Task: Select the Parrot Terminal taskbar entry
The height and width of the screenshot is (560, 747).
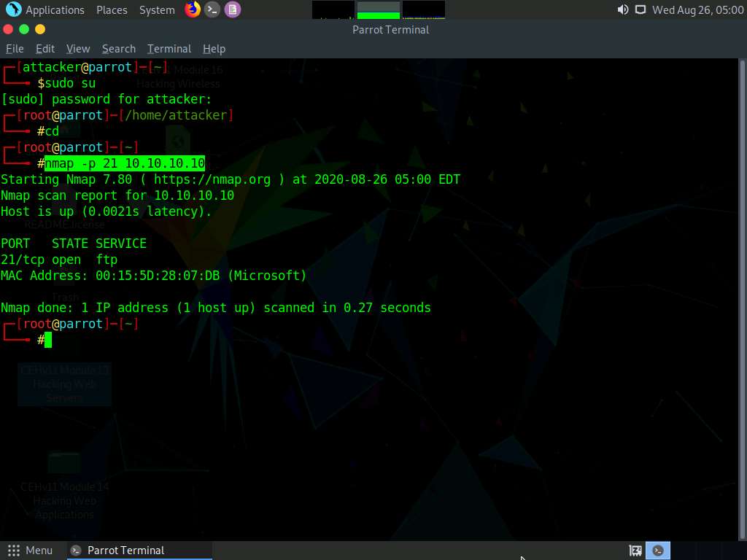Action: 139,551
